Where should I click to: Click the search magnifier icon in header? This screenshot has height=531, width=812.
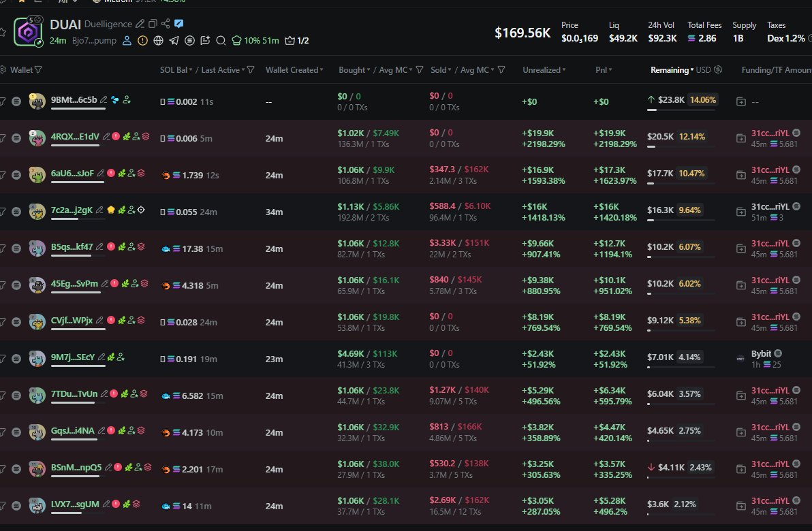pyautogui.click(x=221, y=41)
